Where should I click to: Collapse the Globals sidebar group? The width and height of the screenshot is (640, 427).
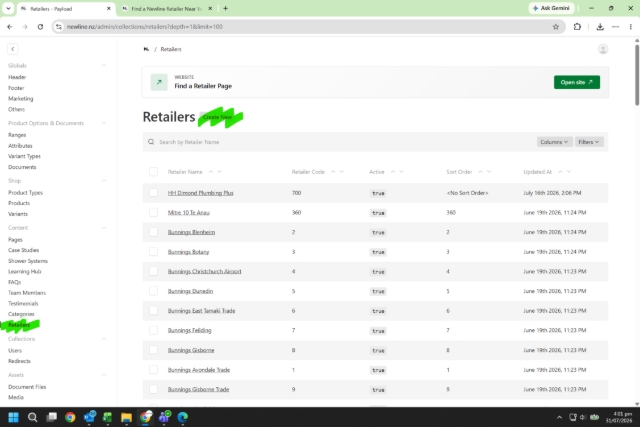[x=104, y=65]
